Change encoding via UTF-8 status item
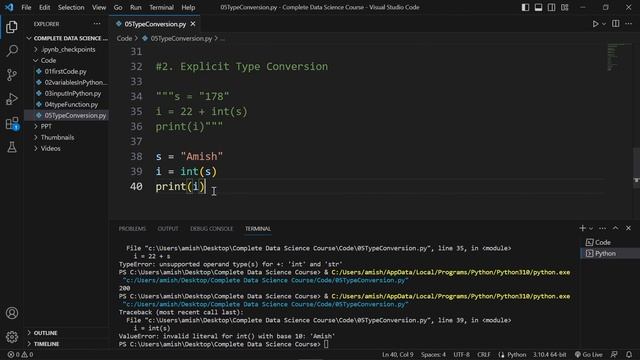 (x=462, y=355)
